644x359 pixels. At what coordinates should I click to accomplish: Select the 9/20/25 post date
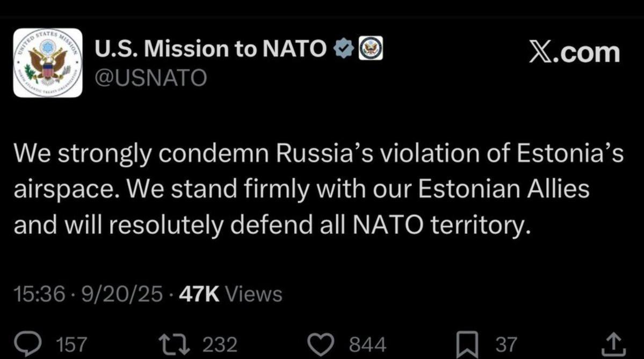[120, 294]
